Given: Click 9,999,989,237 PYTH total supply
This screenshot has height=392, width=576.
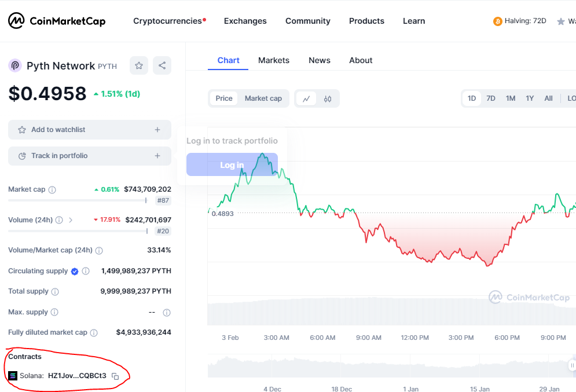Looking at the screenshot, I should pyautogui.click(x=136, y=291).
